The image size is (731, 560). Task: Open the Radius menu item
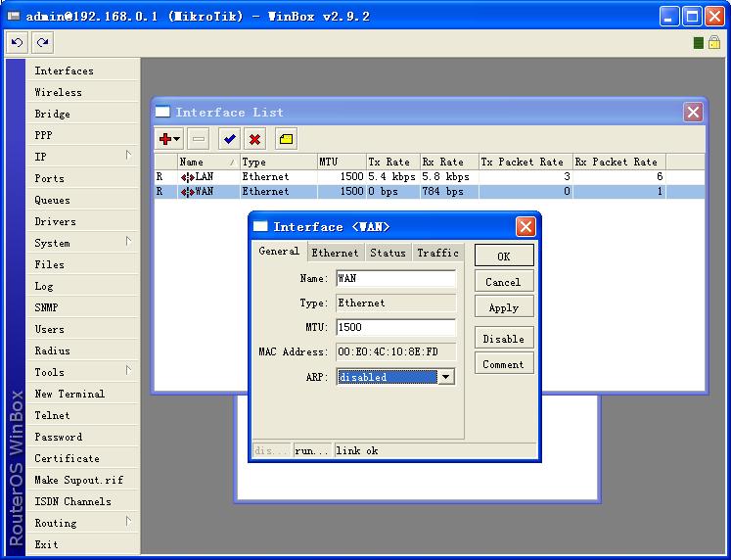coord(83,350)
